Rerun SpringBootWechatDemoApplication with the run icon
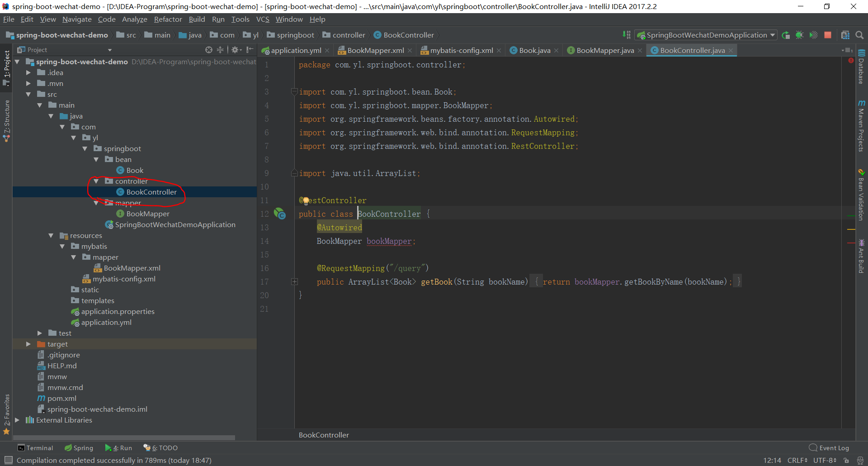Viewport: 868px width, 466px height. click(x=786, y=35)
